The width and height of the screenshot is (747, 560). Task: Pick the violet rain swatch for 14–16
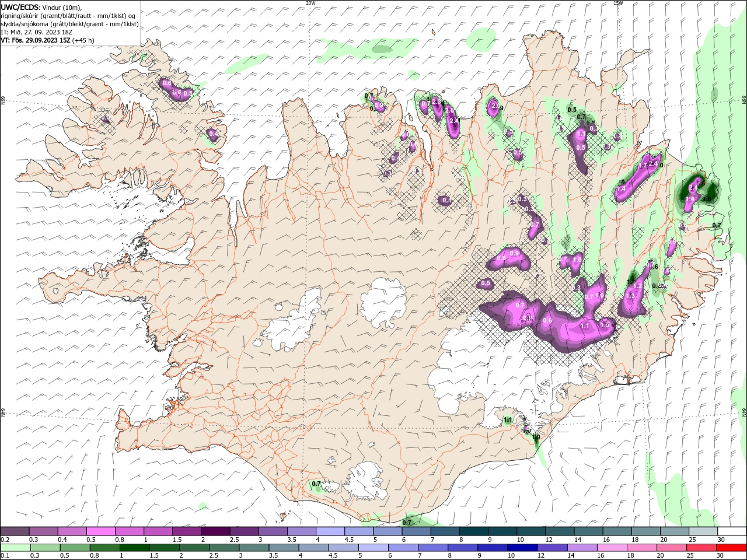(x=581, y=548)
